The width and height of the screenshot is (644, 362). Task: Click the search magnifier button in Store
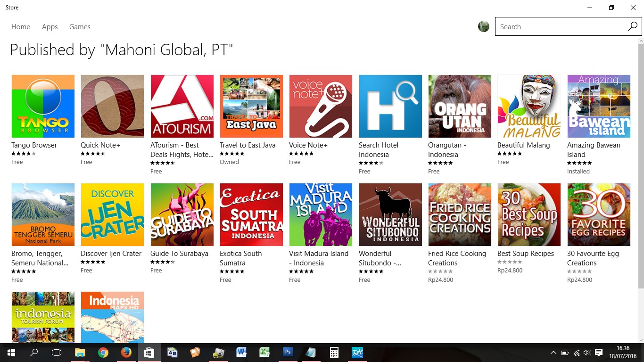632,27
